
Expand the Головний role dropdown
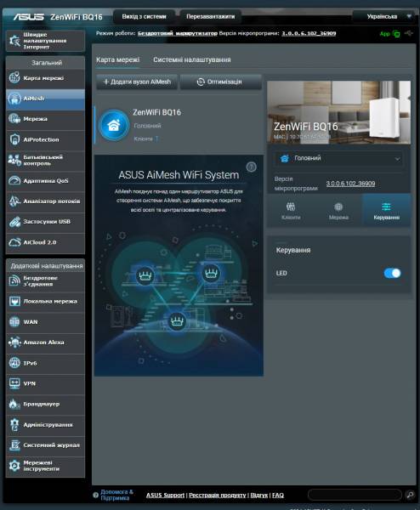coord(338,158)
